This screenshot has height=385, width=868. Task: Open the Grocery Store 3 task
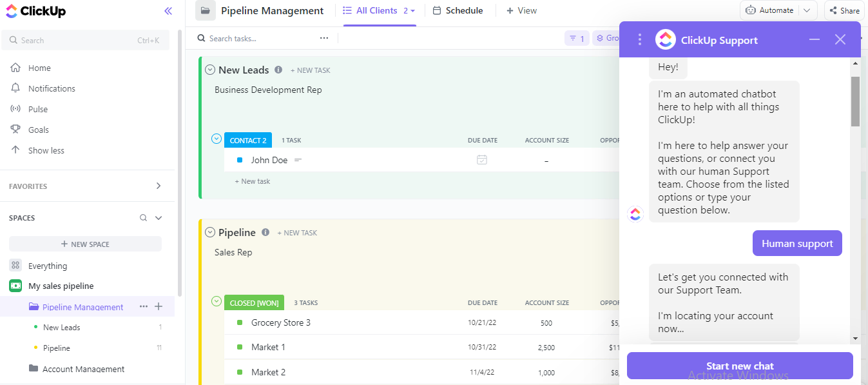pos(281,322)
